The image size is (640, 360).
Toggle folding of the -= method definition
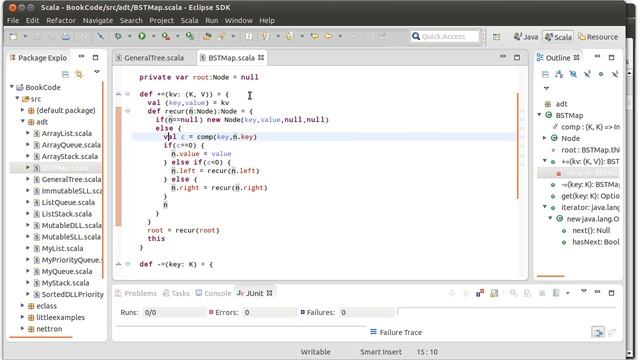tap(128, 264)
